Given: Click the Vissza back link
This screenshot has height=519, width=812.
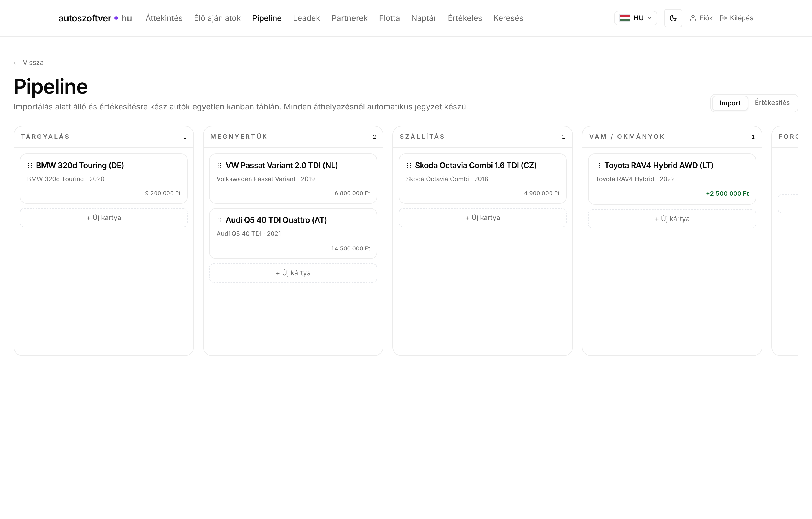Looking at the screenshot, I should pos(29,62).
